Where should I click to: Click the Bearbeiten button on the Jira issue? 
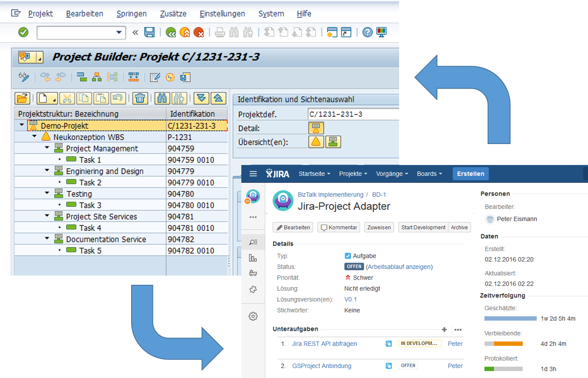tap(293, 228)
